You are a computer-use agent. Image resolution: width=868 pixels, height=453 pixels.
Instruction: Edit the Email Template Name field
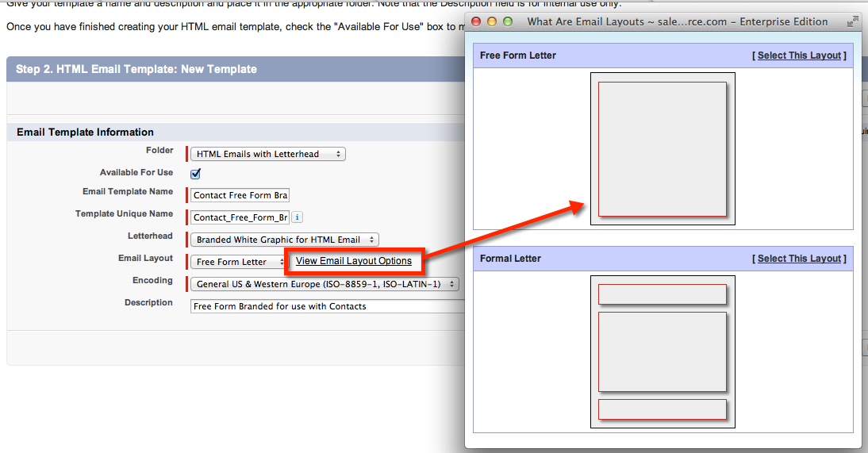pos(240,195)
